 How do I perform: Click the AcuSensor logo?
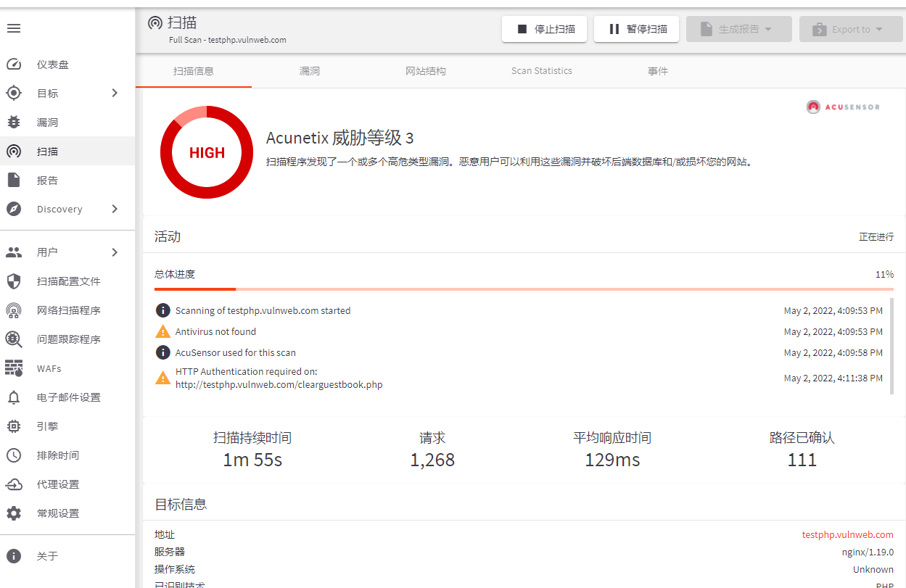click(843, 107)
